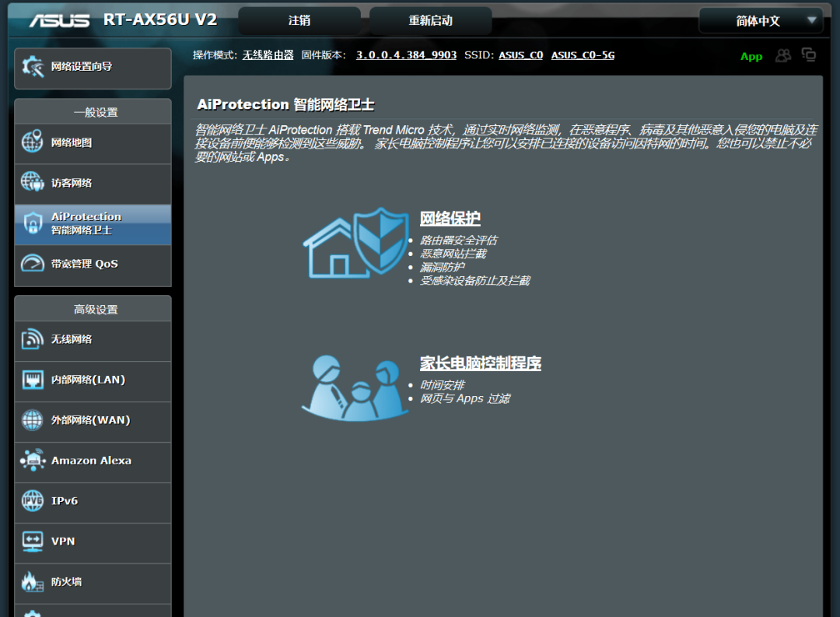The width and height of the screenshot is (840, 617).
Task: Click the ASUS logo
Action: coord(59,20)
